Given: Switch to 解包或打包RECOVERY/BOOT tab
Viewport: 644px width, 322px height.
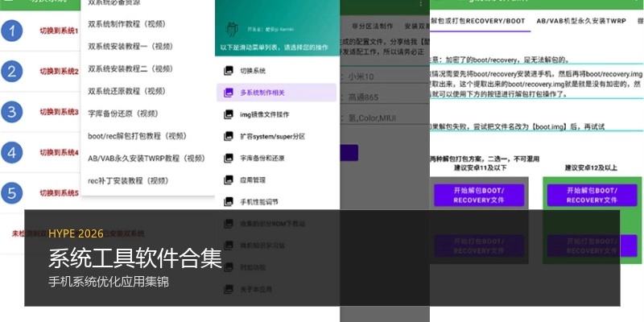Looking at the screenshot, I should [478, 21].
